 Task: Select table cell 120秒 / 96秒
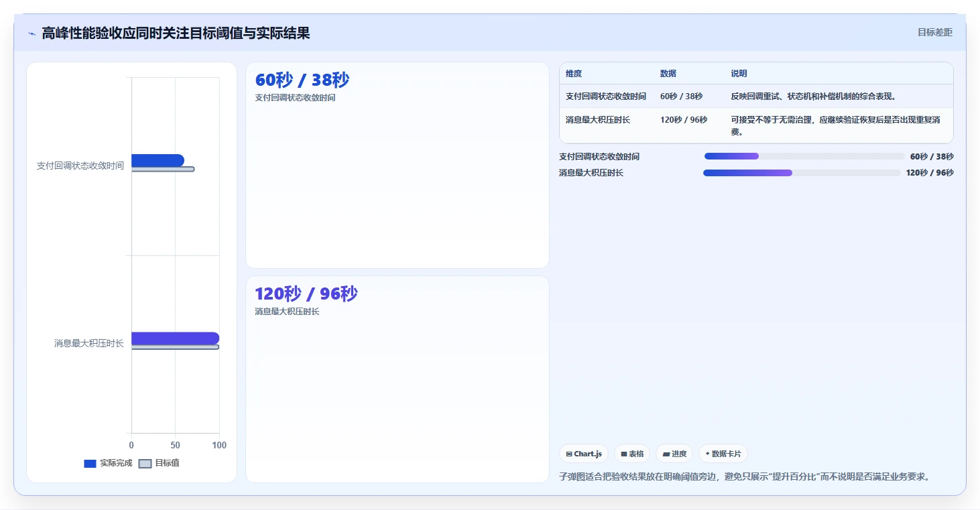point(684,120)
